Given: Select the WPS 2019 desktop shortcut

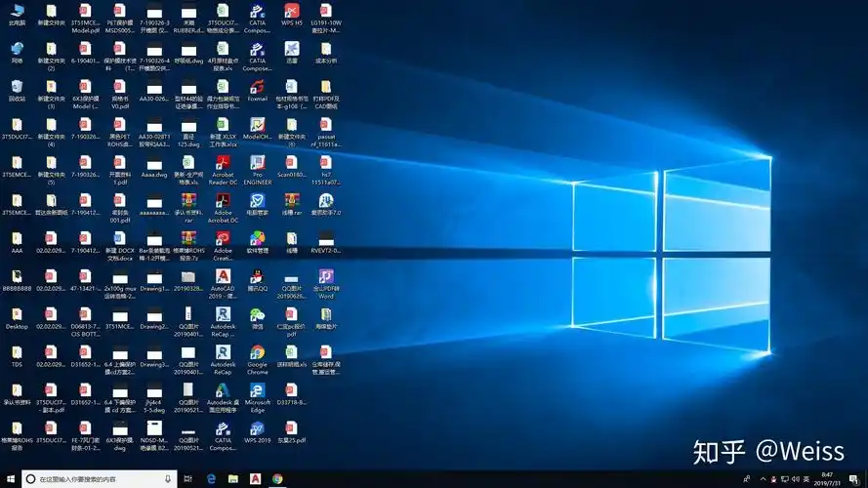Looking at the screenshot, I should 257,428.
